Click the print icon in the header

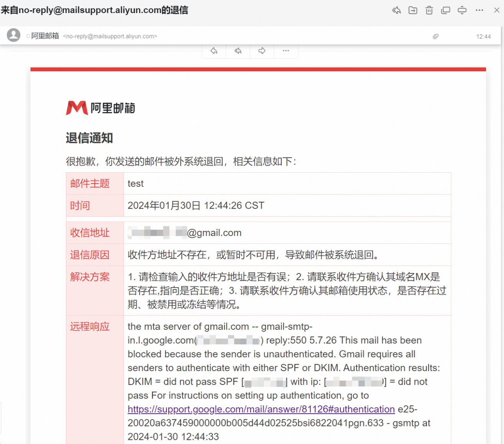462,10
